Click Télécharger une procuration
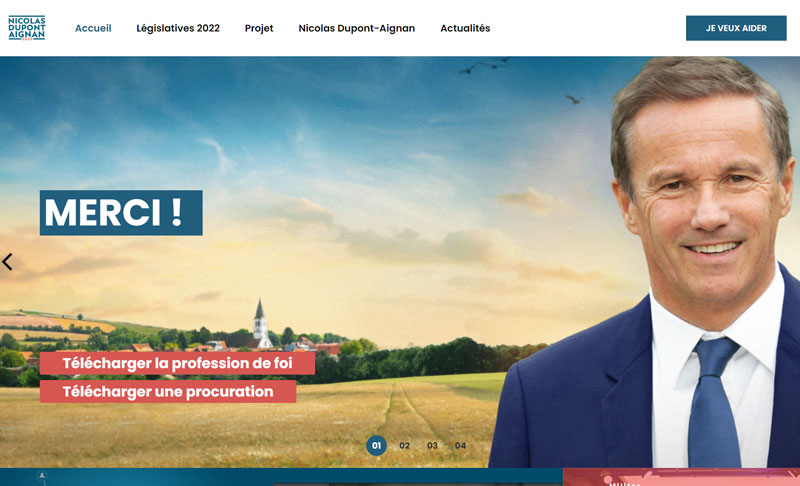800x486 pixels. tap(168, 392)
